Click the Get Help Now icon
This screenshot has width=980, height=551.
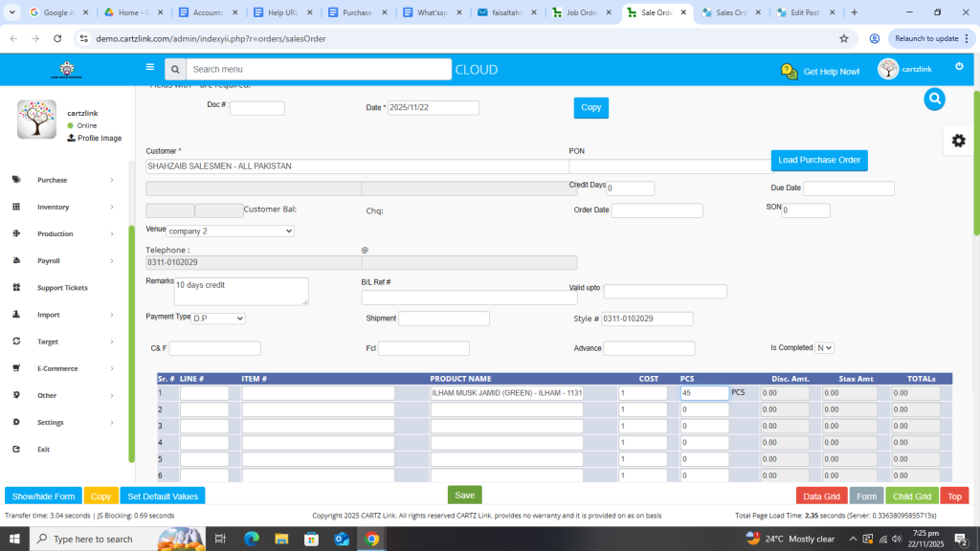[x=789, y=72]
